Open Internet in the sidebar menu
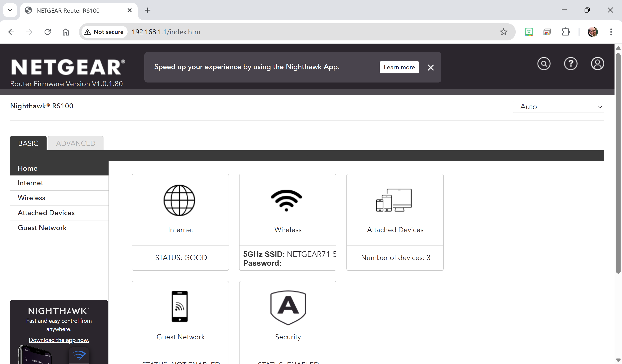Screen dimensions: 622x364 point(59,183)
